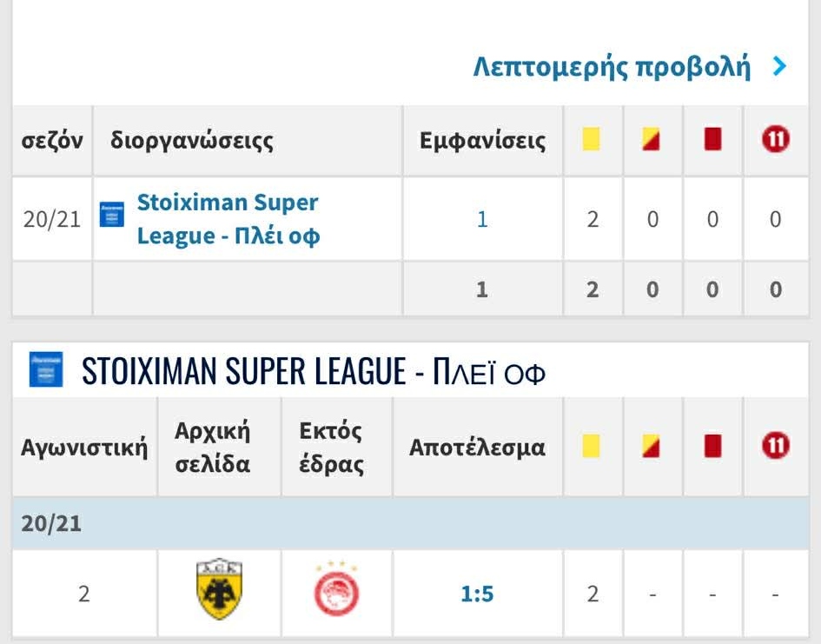Viewport: 821px width, 644px height.
Task: Click the Εμφανίσεις column header
Action: pyautogui.click(x=482, y=141)
